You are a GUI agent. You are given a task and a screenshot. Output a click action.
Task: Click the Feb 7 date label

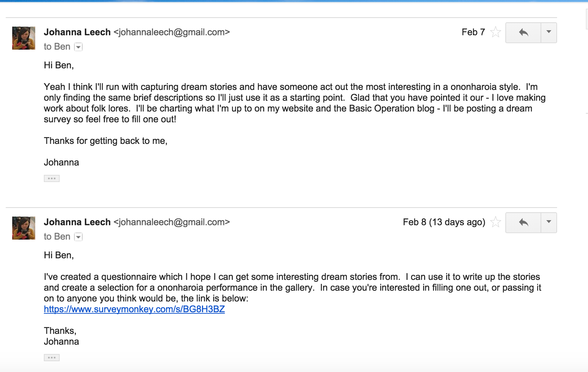point(473,32)
